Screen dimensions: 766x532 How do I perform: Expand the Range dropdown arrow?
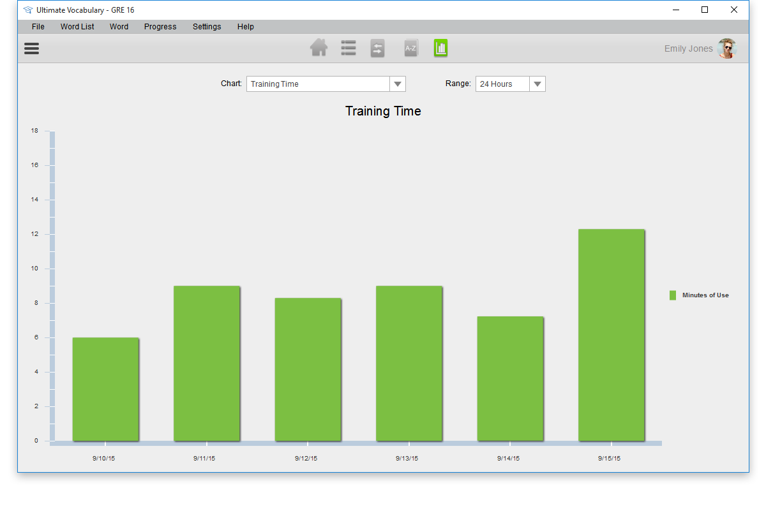coord(537,84)
